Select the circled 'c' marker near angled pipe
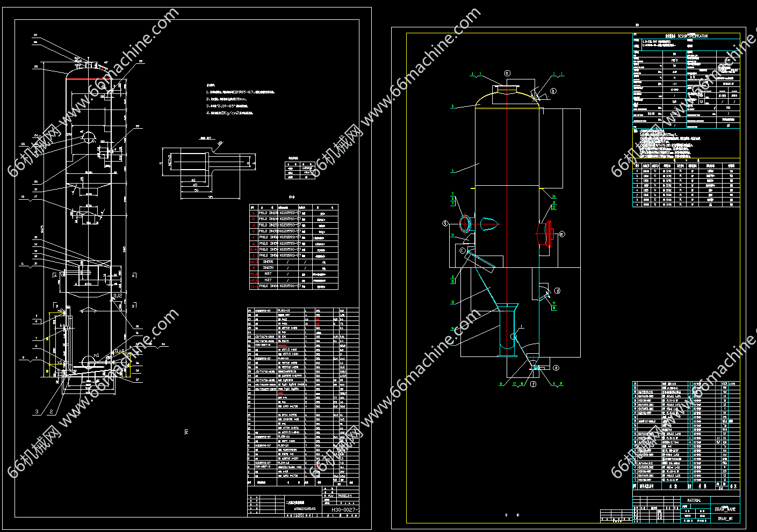The image size is (757, 532). point(463,251)
